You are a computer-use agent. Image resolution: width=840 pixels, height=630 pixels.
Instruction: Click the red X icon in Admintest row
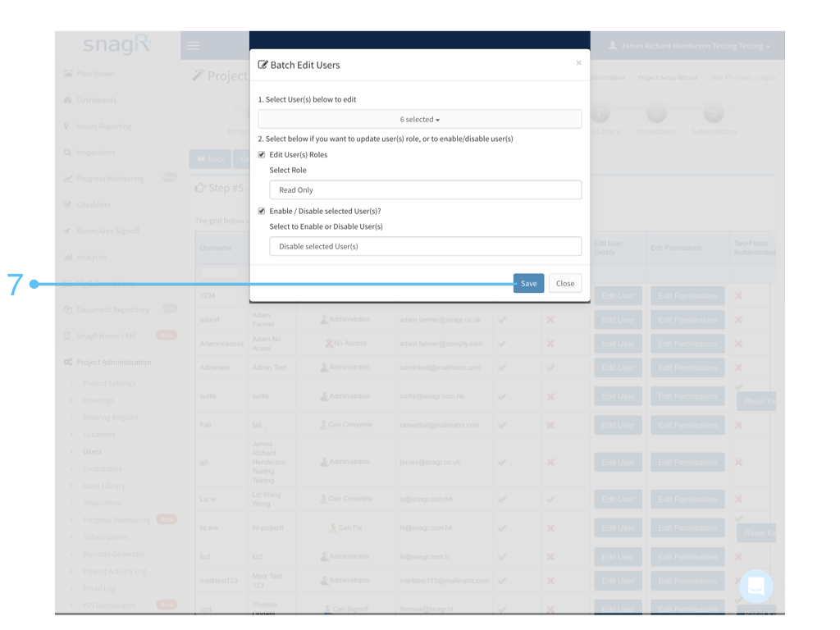tap(738, 367)
